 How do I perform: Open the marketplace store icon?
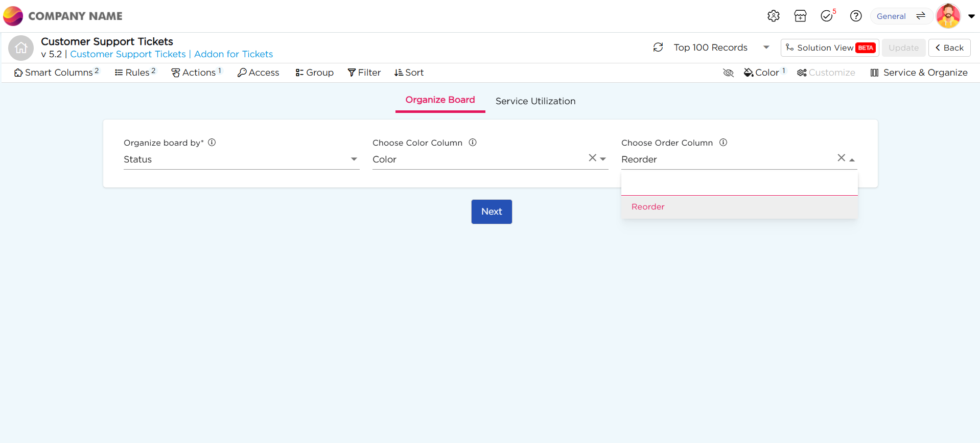coord(800,16)
